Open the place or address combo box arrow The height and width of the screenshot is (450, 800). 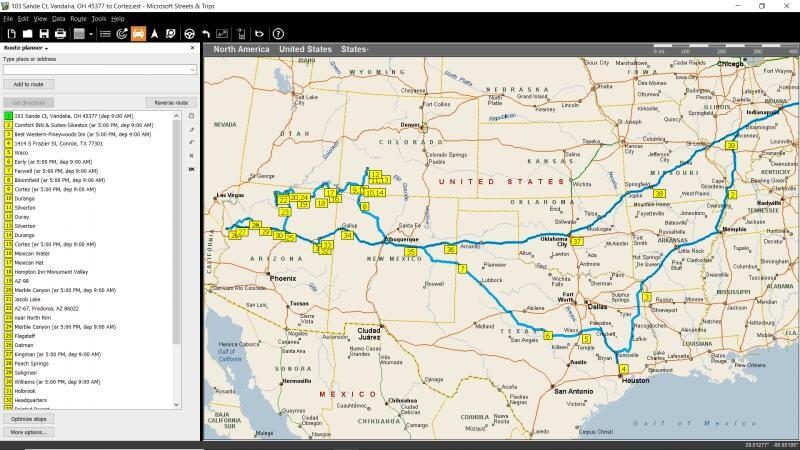point(192,69)
